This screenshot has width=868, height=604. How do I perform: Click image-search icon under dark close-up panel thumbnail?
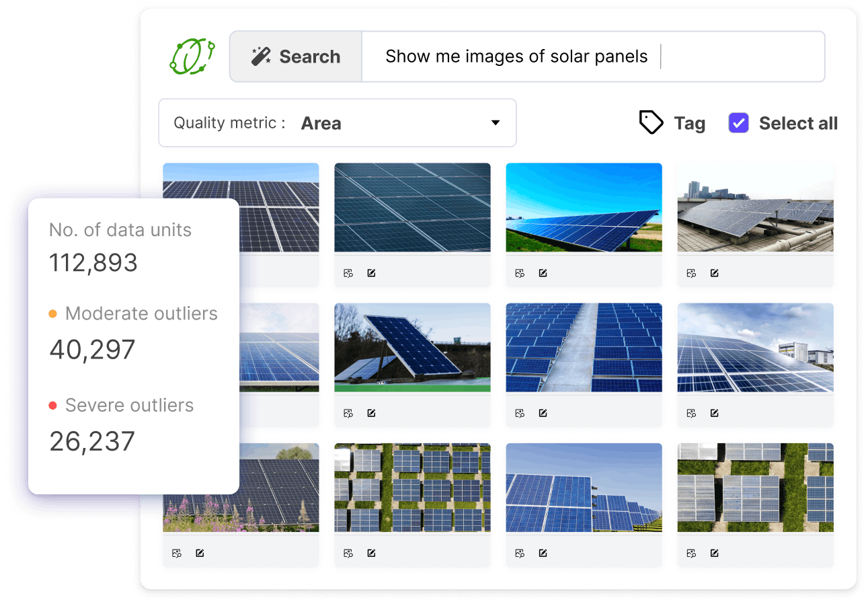coord(348,273)
